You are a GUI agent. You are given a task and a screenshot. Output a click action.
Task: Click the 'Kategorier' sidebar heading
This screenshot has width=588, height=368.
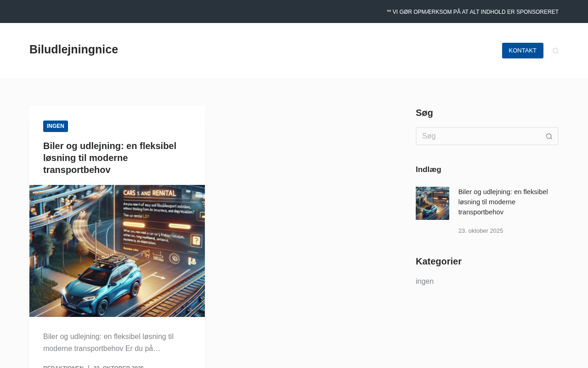[439, 261]
